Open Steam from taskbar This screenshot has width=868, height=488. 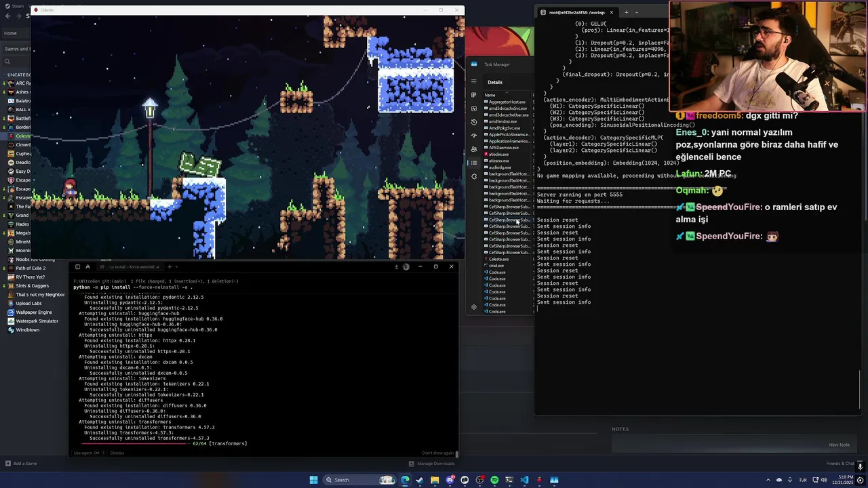point(420,480)
